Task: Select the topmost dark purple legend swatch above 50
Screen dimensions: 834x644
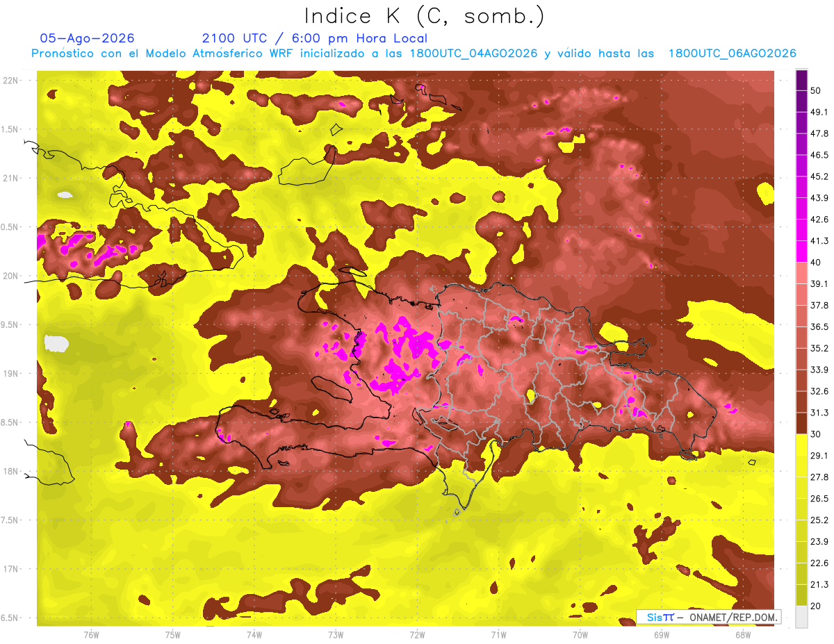Action: coord(801,81)
